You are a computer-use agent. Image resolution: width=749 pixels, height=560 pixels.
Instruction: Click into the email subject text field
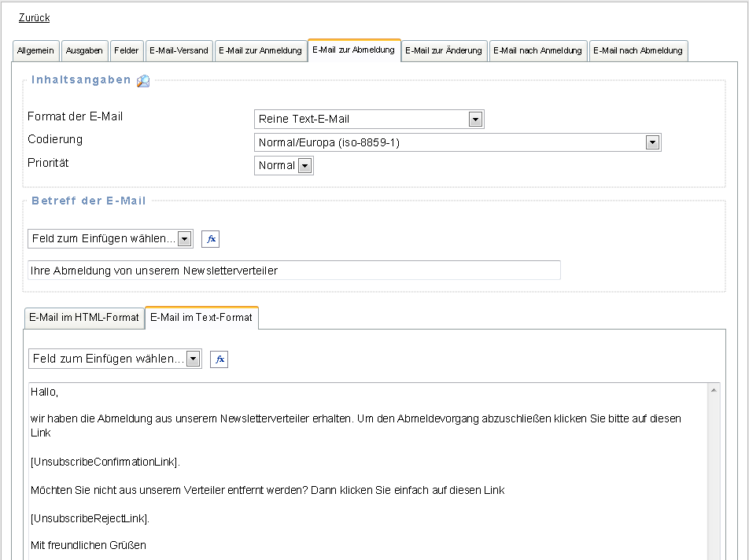pyautogui.click(x=293, y=271)
